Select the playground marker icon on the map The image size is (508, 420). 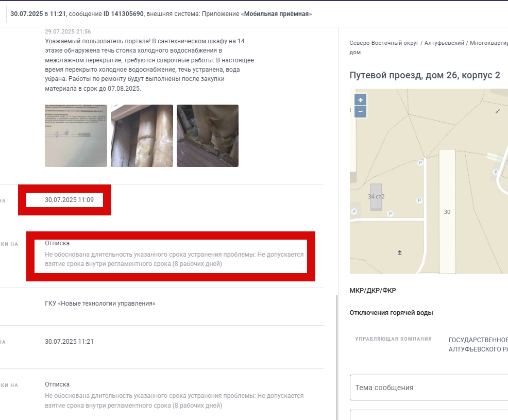point(399,253)
